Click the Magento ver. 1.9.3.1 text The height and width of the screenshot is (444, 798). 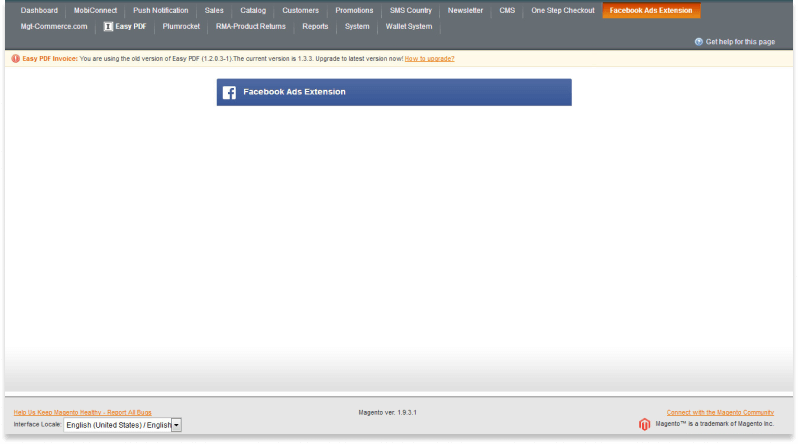point(387,412)
